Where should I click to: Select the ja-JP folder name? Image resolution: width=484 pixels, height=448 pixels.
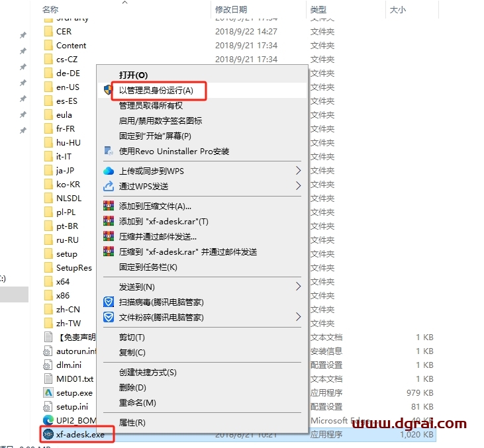tap(65, 170)
